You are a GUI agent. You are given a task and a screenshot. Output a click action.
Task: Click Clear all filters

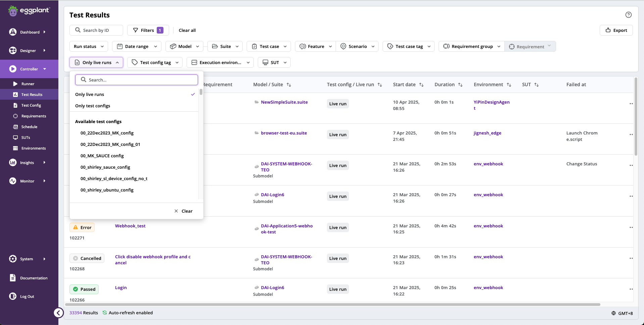point(187,30)
